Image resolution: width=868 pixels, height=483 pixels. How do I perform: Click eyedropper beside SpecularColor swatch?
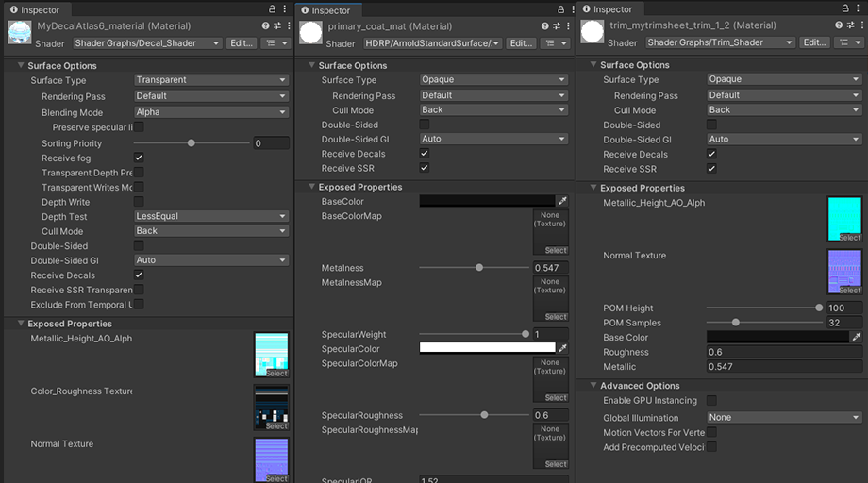(x=563, y=348)
